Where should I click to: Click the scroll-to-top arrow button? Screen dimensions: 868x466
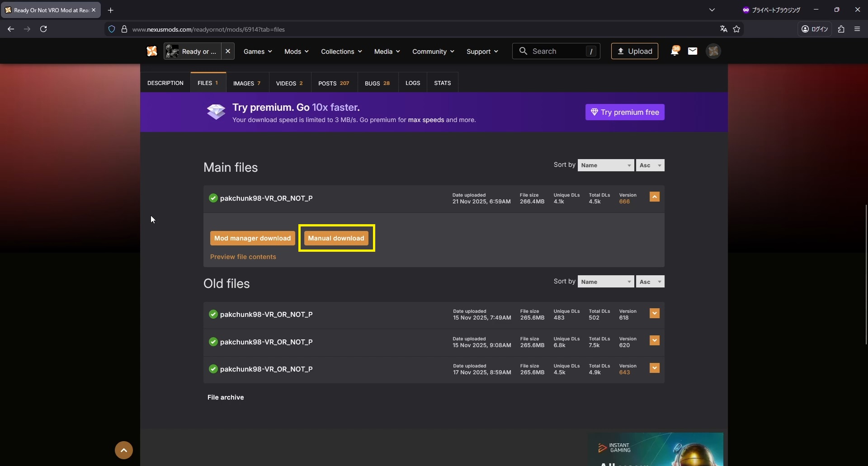123,450
